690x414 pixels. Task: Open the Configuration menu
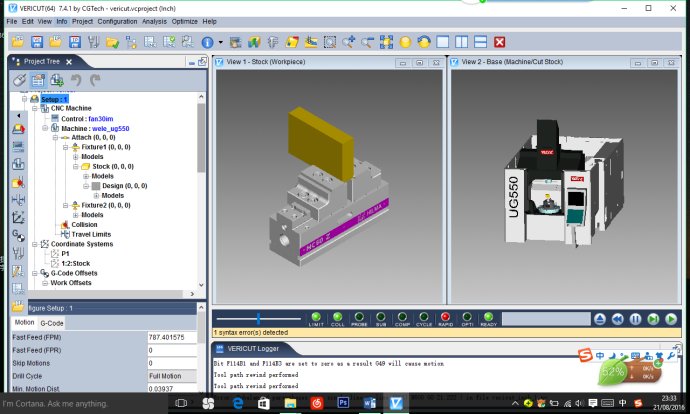tap(117, 22)
